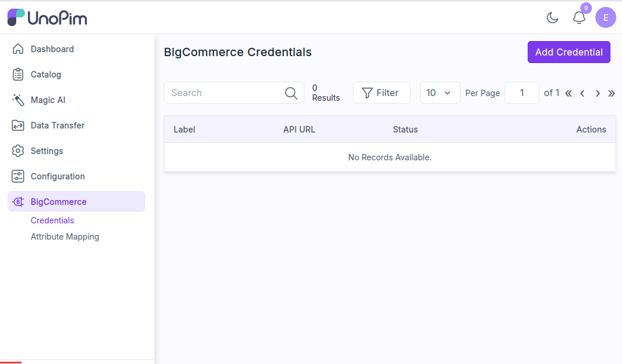Go to first page double-chevron
This screenshot has height=364, width=622.
[568, 93]
